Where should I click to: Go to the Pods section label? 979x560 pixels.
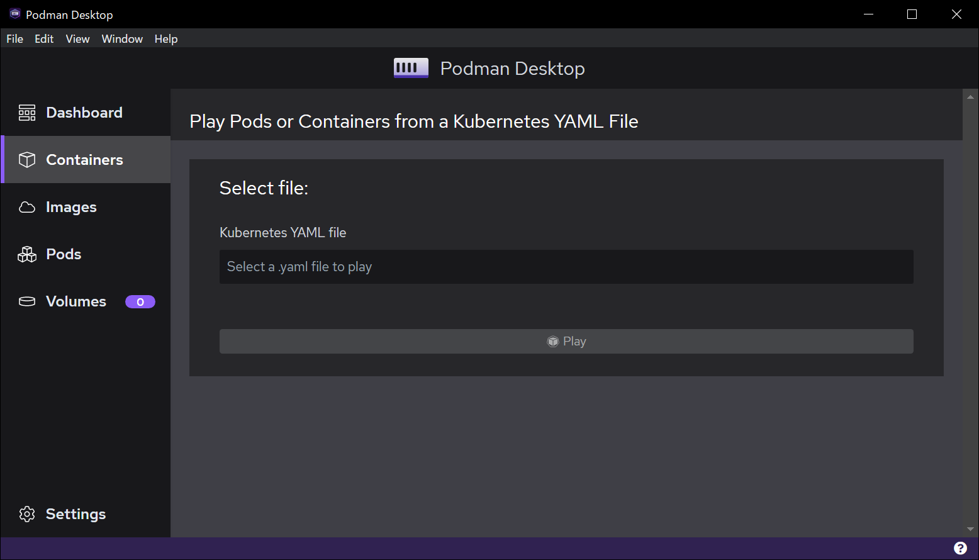coord(64,254)
